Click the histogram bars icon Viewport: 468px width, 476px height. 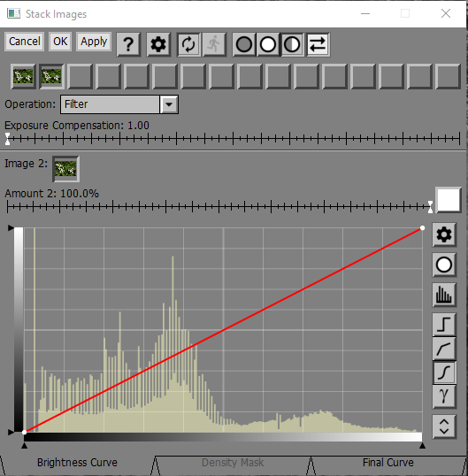pos(444,295)
